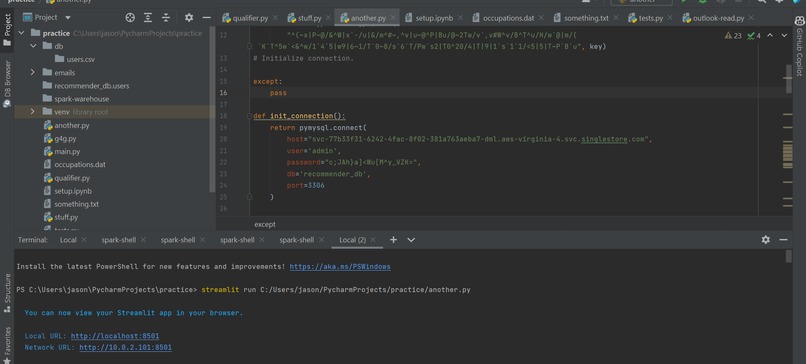Go to next highlighted error arrow
Screen dimensions: 806x364
[x=784, y=35]
